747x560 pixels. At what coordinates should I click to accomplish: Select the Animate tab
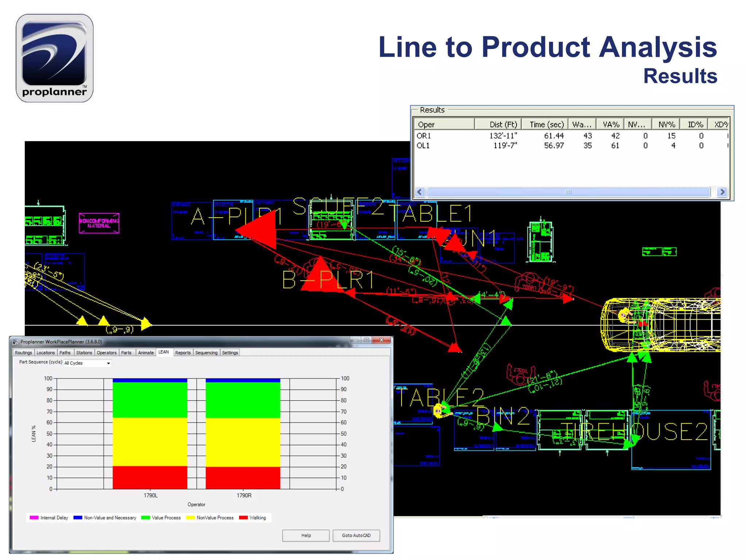[x=146, y=353]
